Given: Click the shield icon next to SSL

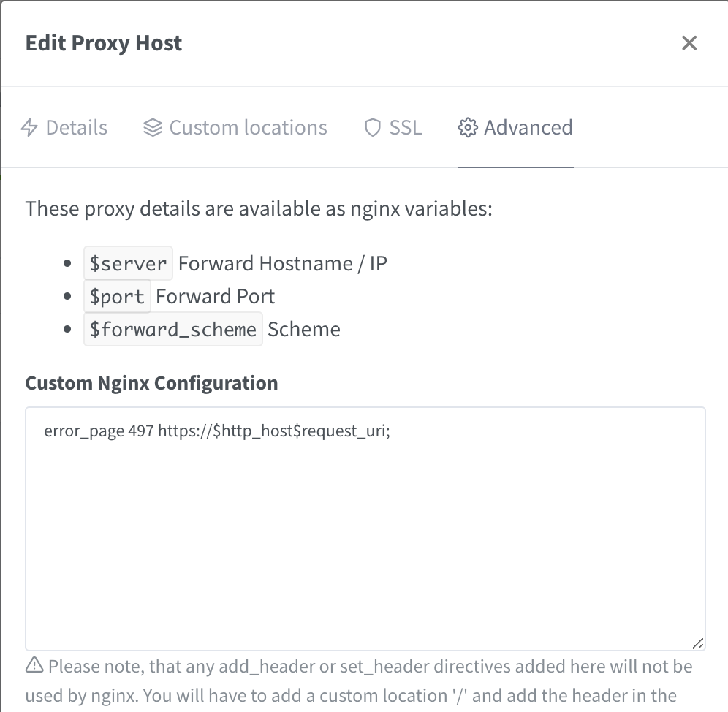Looking at the screenshot, I should click(373, 128).
